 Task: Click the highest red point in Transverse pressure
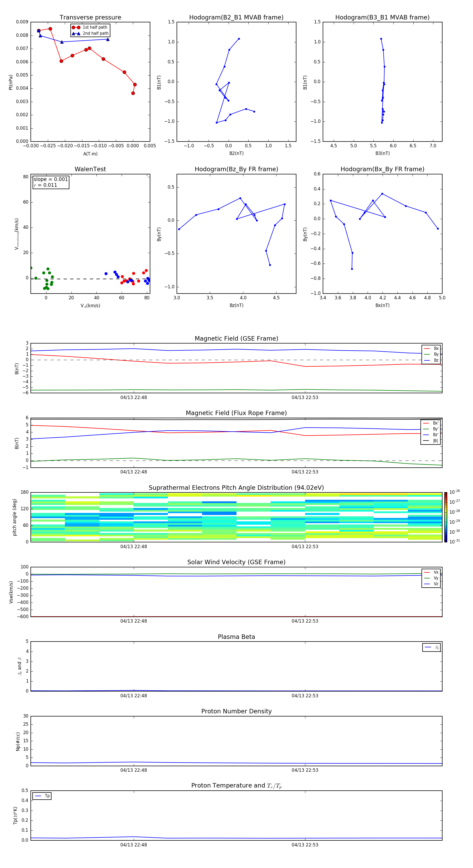(50, 29)
